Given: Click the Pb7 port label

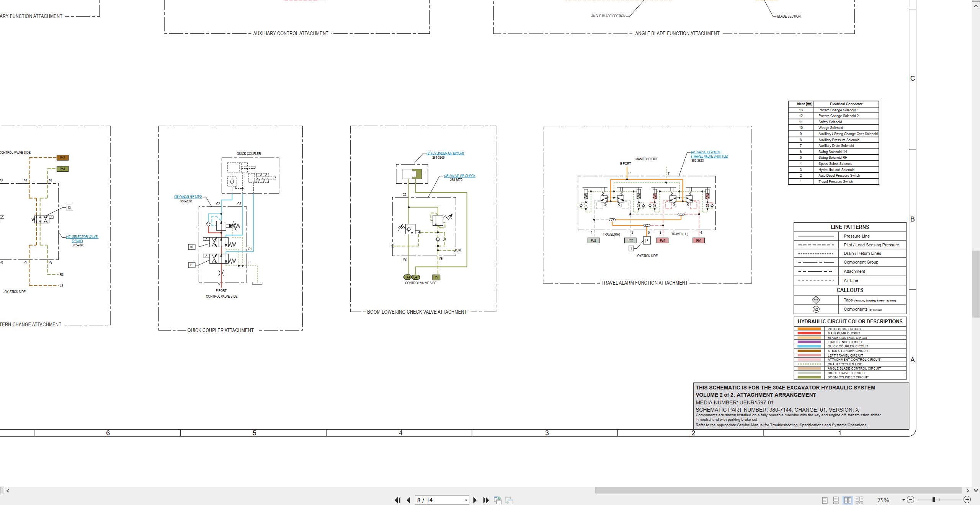Looking at the screenshot, I should coord(62,158).
